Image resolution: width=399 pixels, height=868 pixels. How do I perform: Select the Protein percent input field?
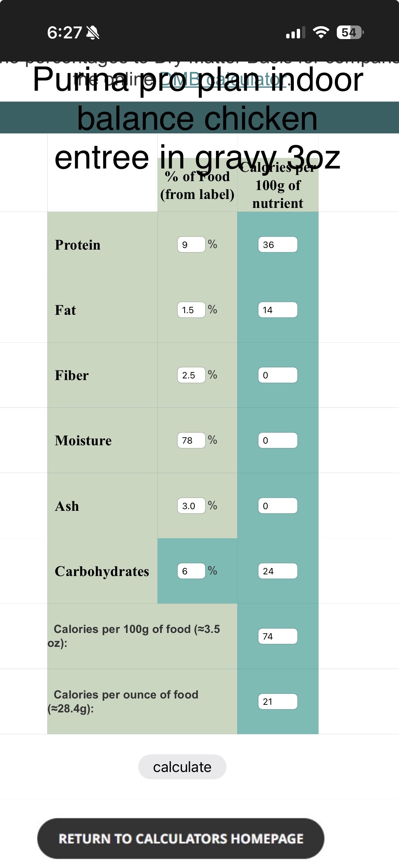tap(191, 245)
